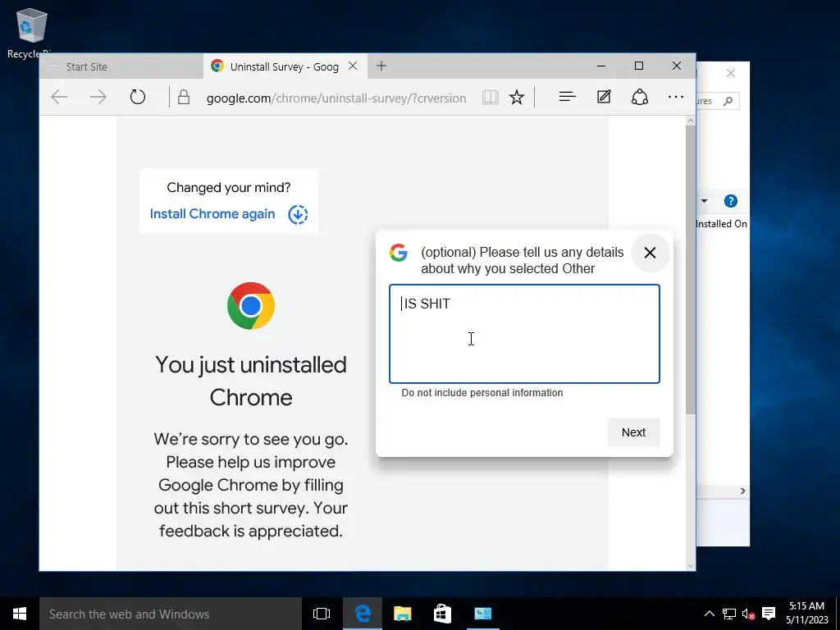Image resolution: width=840 pixels, height=630 pixels.
Task: Go forward with the Edge forward arrow
Action: [98, 97]
